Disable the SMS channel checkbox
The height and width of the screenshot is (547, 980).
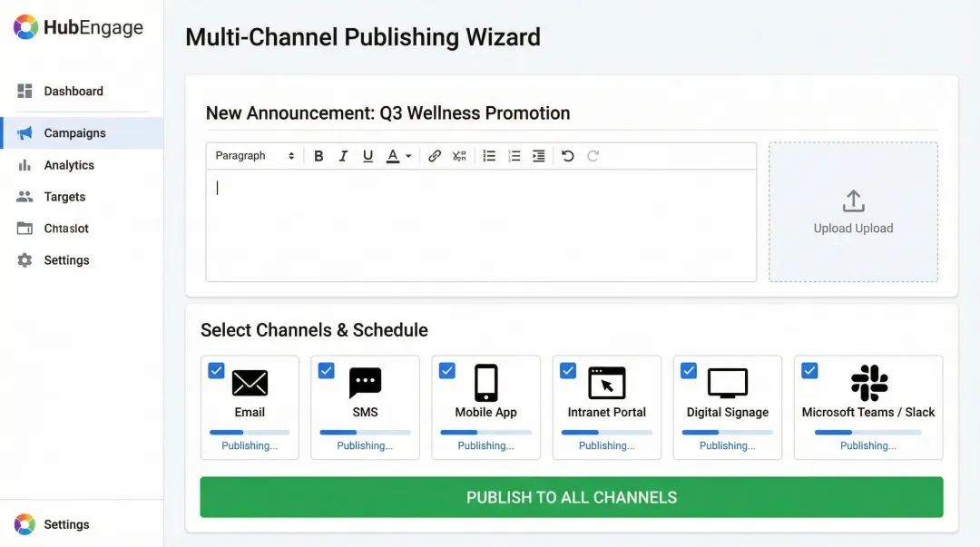coord(326,370)
